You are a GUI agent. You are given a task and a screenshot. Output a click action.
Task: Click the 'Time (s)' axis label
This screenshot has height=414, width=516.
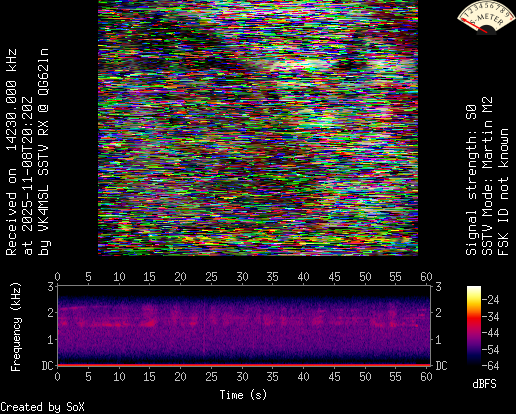point(243,395)
